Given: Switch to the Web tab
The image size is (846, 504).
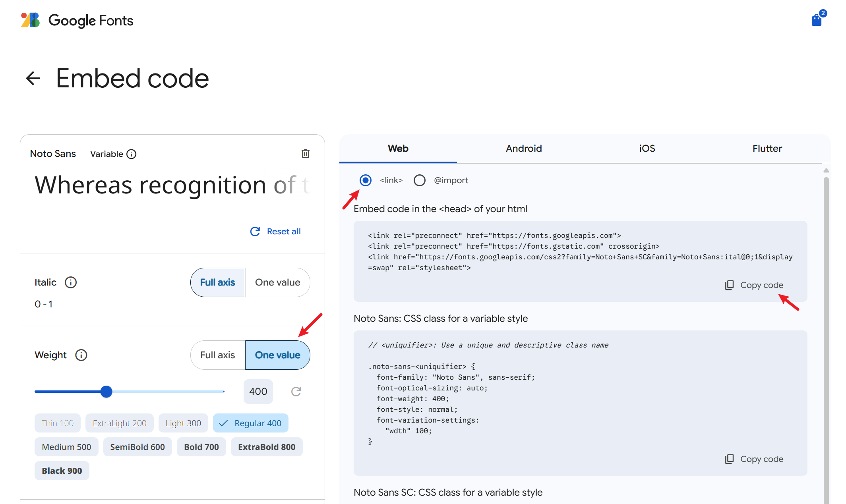Looking at the screenshot, I should tap(398, 149).
